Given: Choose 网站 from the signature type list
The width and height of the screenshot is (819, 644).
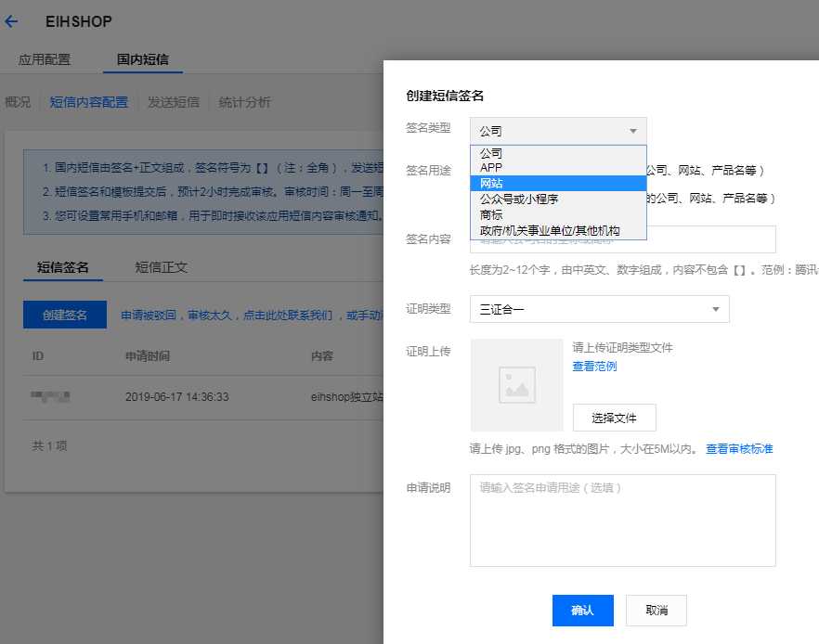Looking at the screenshot, I should 558,183.
